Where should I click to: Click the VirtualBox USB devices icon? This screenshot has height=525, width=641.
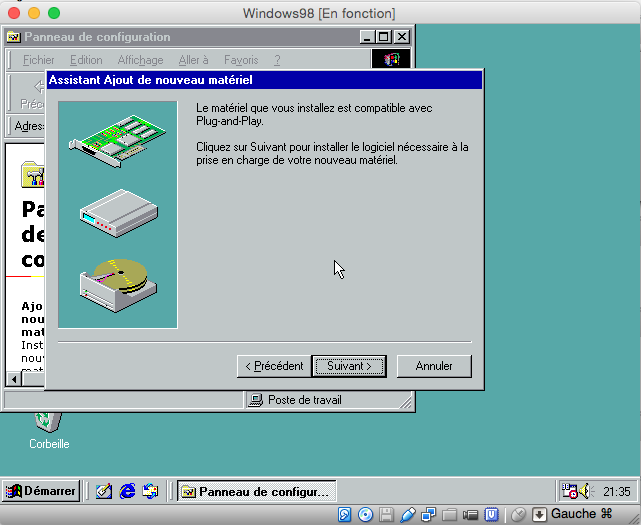click(x=408, y=515)
